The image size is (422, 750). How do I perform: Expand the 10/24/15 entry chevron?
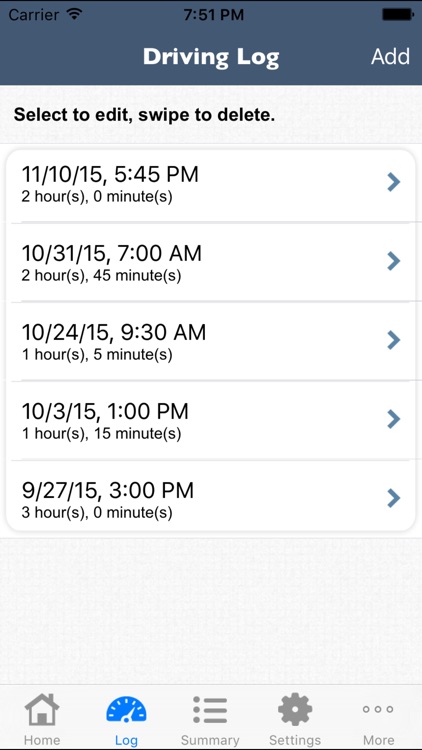pos(393,340)
